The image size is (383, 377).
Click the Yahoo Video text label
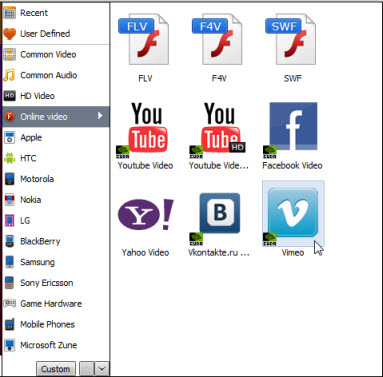coord(145,252)
